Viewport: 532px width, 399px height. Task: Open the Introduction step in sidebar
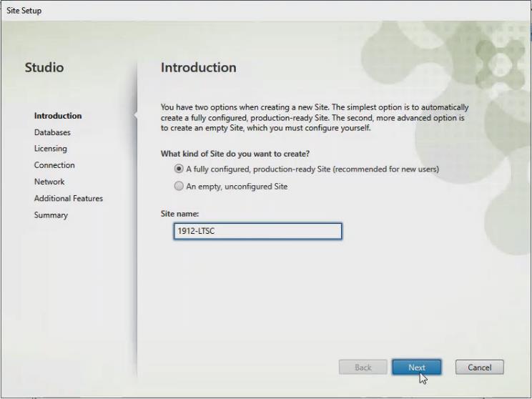coord(58,116)
